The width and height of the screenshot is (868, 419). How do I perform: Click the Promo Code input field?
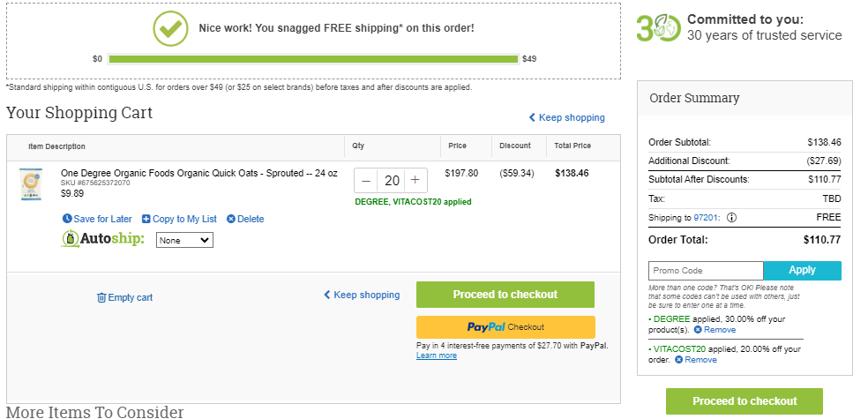[706, 271]
